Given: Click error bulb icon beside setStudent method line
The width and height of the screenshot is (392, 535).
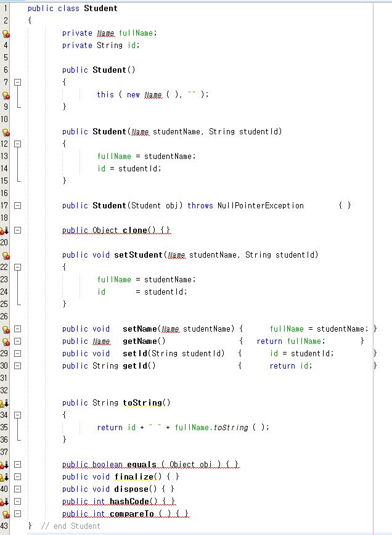Looking at the screenshot, I should 6,255.
